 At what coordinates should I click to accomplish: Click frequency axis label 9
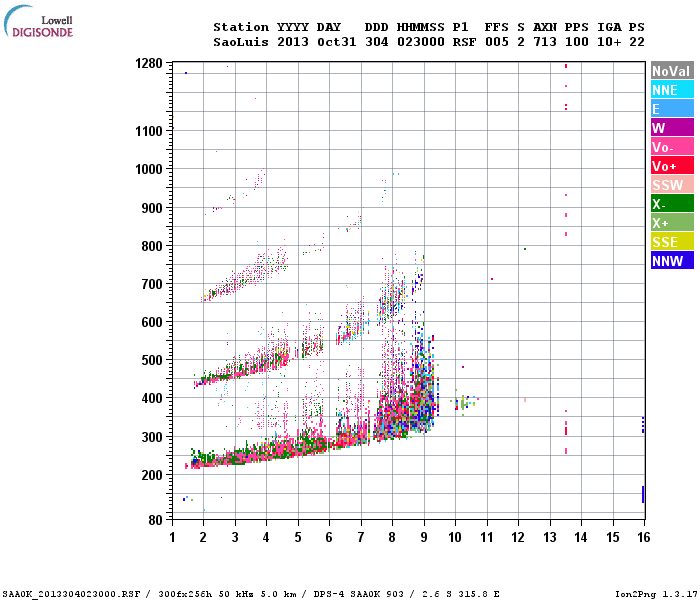pos(424,537)
